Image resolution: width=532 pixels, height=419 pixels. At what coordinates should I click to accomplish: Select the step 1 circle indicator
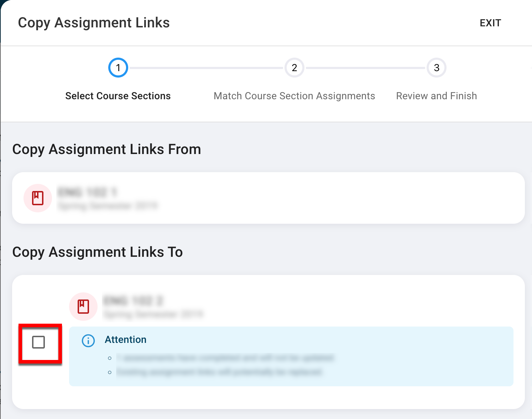click(x=118, y=68)
